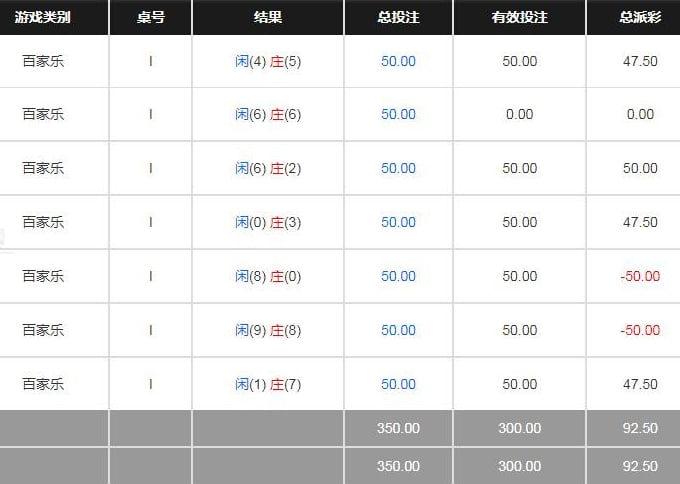680x484 pixels.
Task: Click the 桌号 column header
Action: tap(150, 17)
